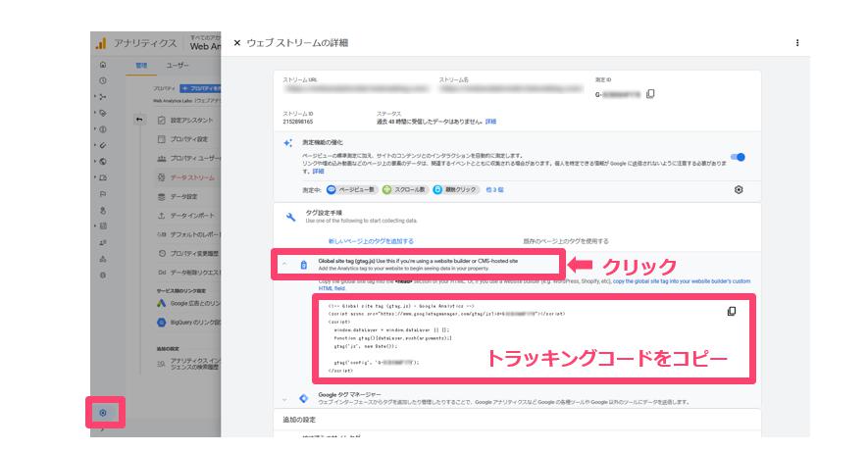Open the Web Analytics property selector
Image resolution: width=868 pixels, height=452 pixels.
pos(205,44)
